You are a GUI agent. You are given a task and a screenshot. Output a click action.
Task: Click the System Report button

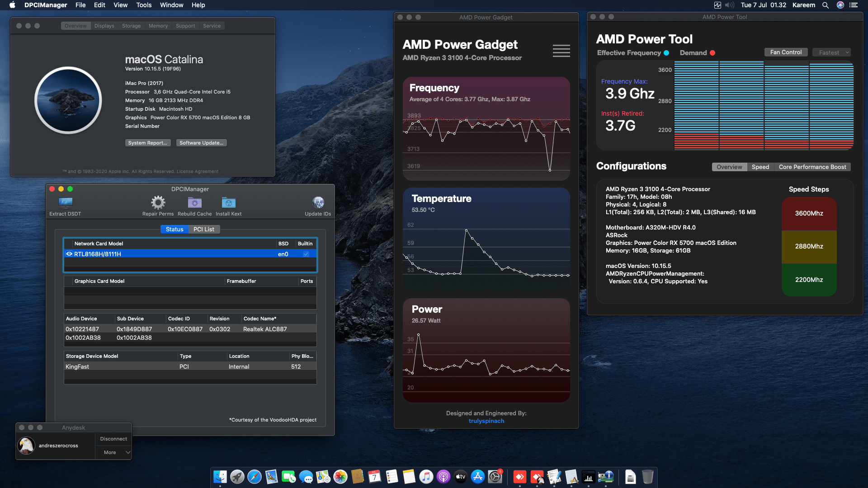148,143
